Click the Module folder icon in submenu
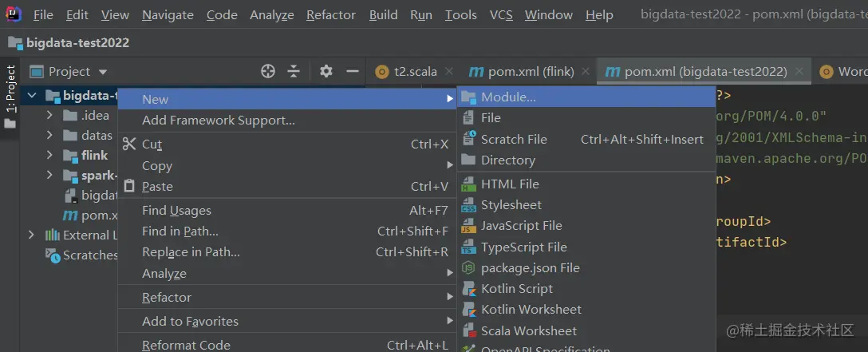Image resolution: width=868 pixels, height=352 pixels. pyautogui.click(x=469, y=97)
